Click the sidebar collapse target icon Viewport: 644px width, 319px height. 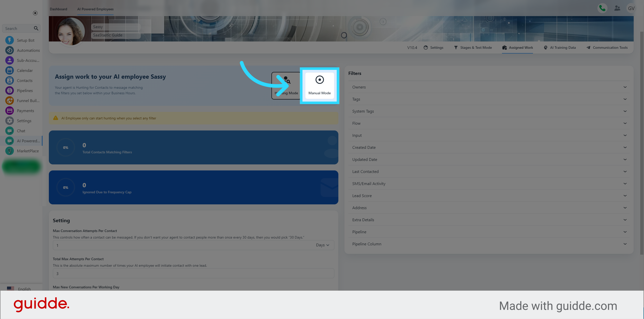[35, 13]
